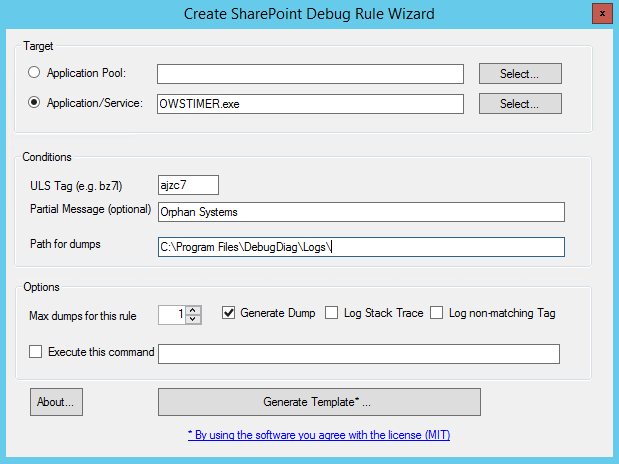Enable the Log Stack Trace checkbox
Screen dimensions: 619x464
pos(332,313)
